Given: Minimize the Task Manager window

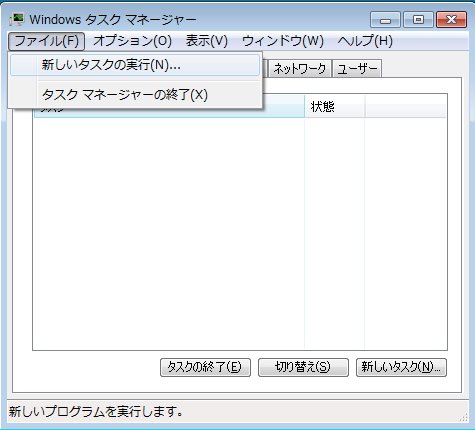Looking at the screenshot, I should point(385,20).
